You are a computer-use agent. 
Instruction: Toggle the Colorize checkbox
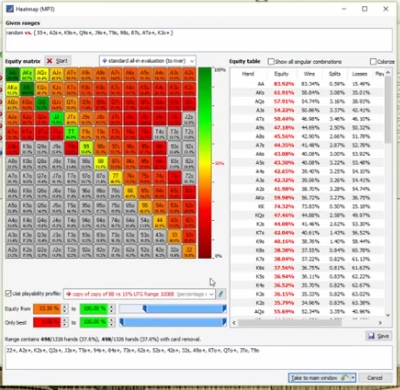tap(373, 62)
